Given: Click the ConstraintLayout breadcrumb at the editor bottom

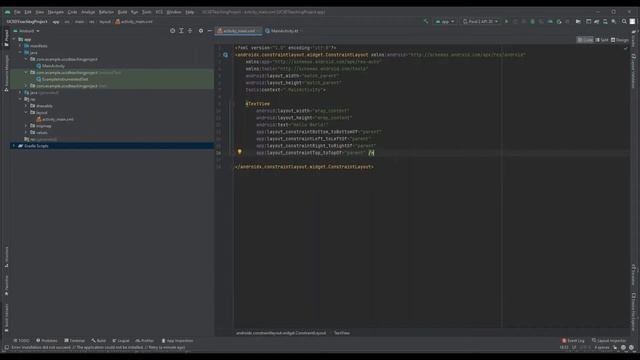Looking at the screenshot, I should 281,333.
